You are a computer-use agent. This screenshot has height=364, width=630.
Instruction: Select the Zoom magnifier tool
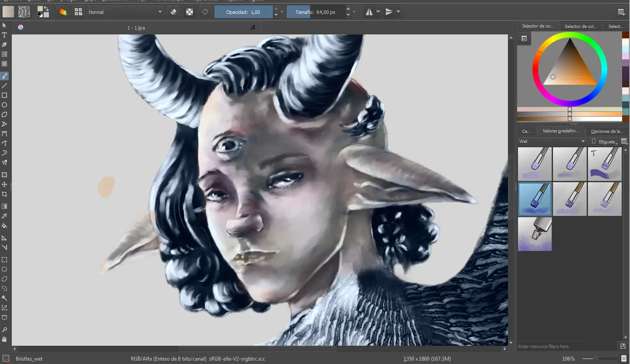[x=4, y=330]
